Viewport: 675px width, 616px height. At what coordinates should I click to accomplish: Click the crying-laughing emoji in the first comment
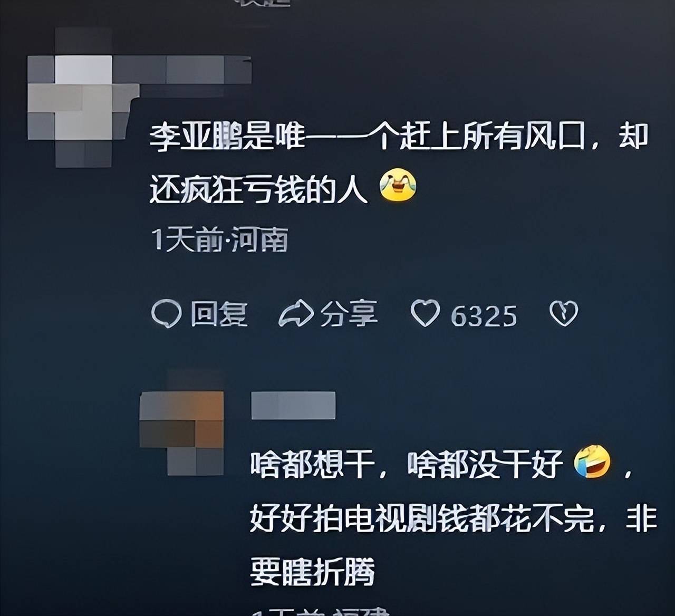click(398, 185)
